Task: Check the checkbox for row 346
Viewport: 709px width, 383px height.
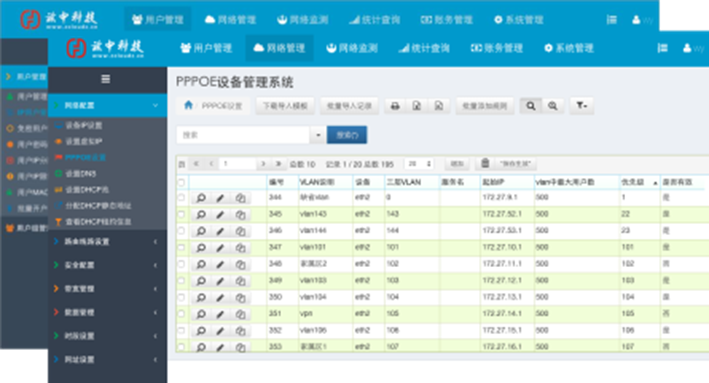Action: 181,231
